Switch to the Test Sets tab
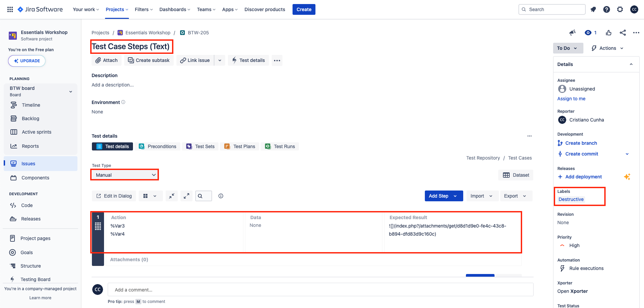Image resolution: width=644 pixels, height=308 pixels. pos(201,146)
